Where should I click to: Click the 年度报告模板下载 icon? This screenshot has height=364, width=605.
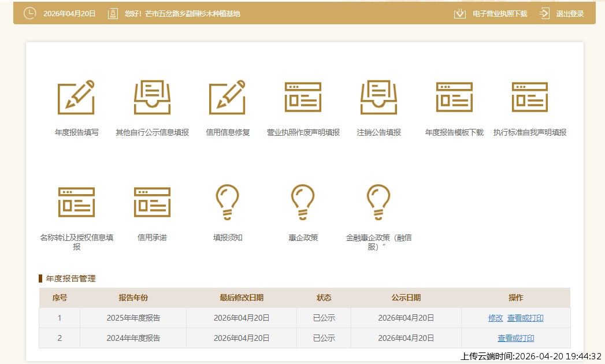[x=454, y=97]
